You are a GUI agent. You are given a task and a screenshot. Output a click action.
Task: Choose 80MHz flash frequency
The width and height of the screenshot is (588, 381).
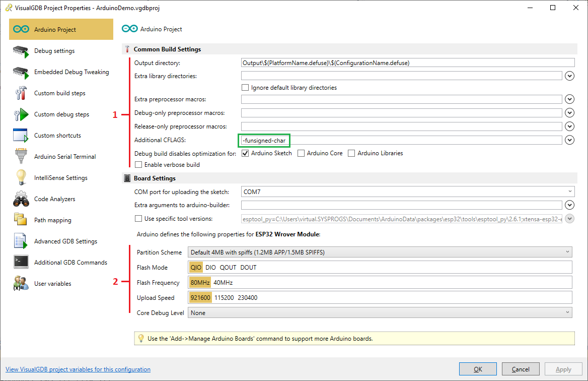(200, 282)
